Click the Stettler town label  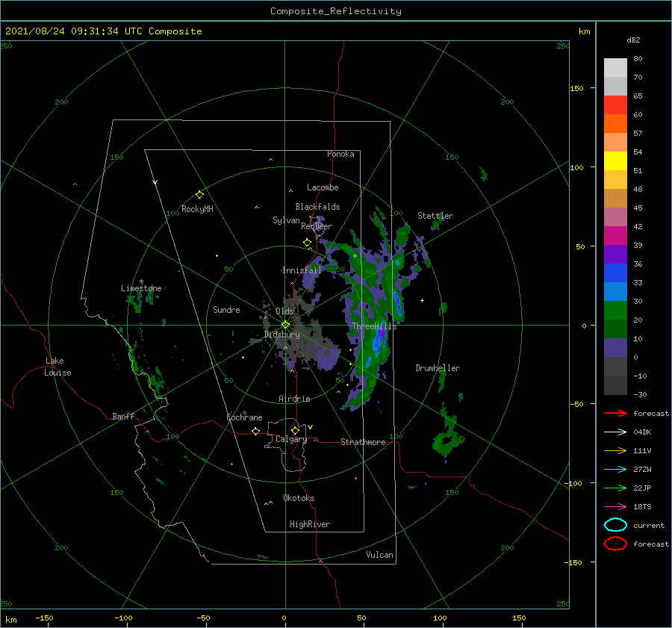click(x=435, y=216)
